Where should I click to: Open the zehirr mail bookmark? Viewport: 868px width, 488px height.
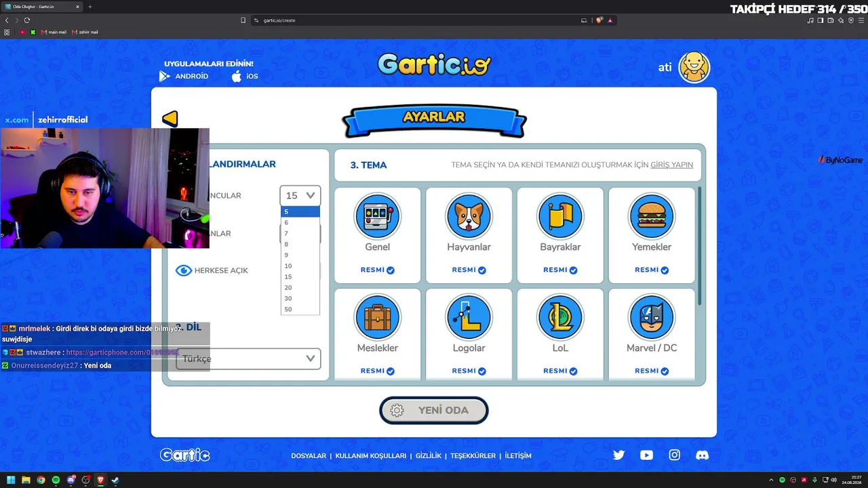[85, 32]
